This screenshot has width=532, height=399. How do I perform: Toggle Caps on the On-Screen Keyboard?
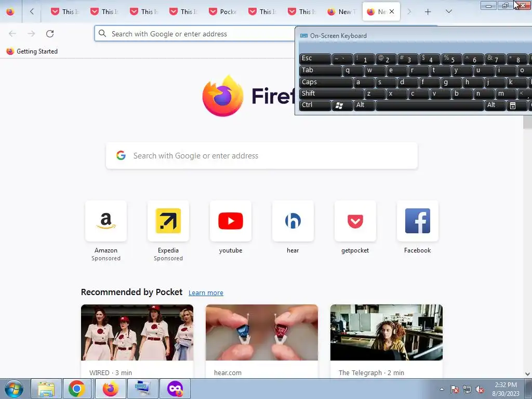[326, 83]
